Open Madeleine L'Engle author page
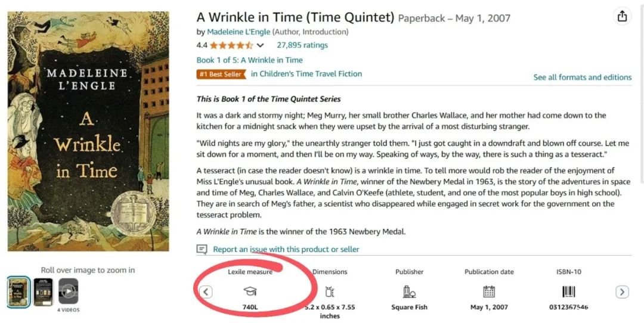The image size is (644, 323). [239, 32]
